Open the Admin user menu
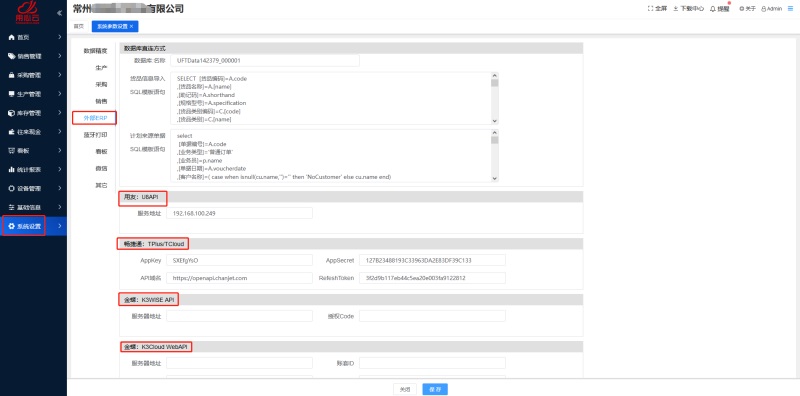Screen dimensions: 800x396 click(771, 9)
